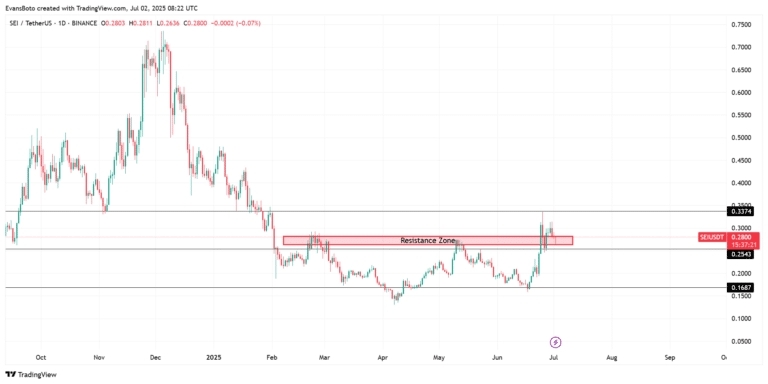Click the 2025 label on time axis

(x=214, y=357)
